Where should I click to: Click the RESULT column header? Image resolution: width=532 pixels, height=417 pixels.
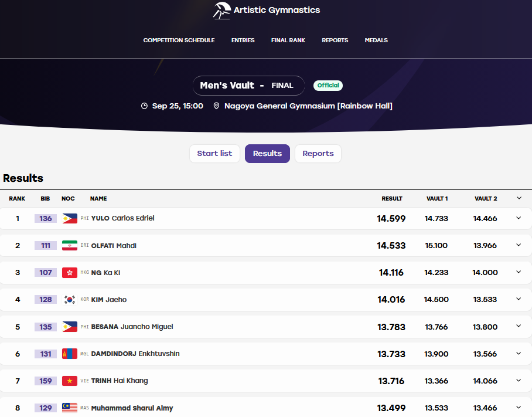[x=392, y=199]
